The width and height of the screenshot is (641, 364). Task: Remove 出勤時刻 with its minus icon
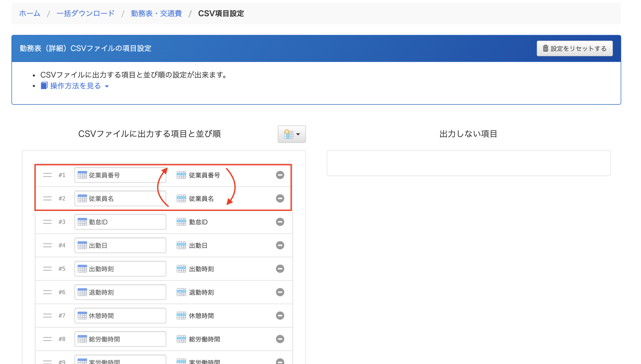click(280, 269)
